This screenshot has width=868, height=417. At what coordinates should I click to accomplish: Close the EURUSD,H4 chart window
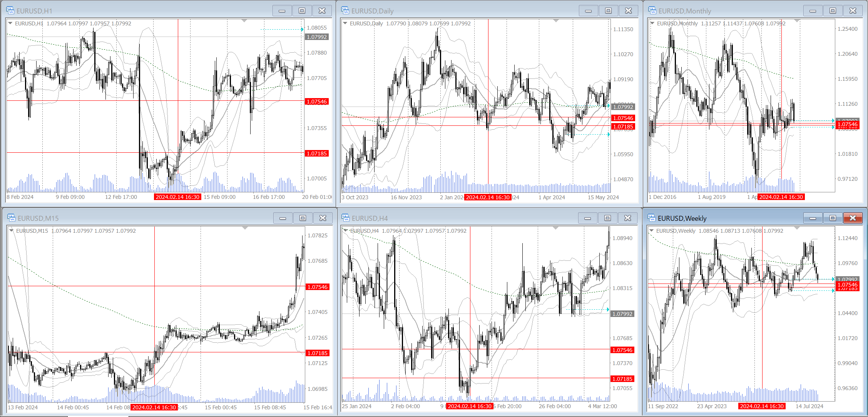[628, 218]
